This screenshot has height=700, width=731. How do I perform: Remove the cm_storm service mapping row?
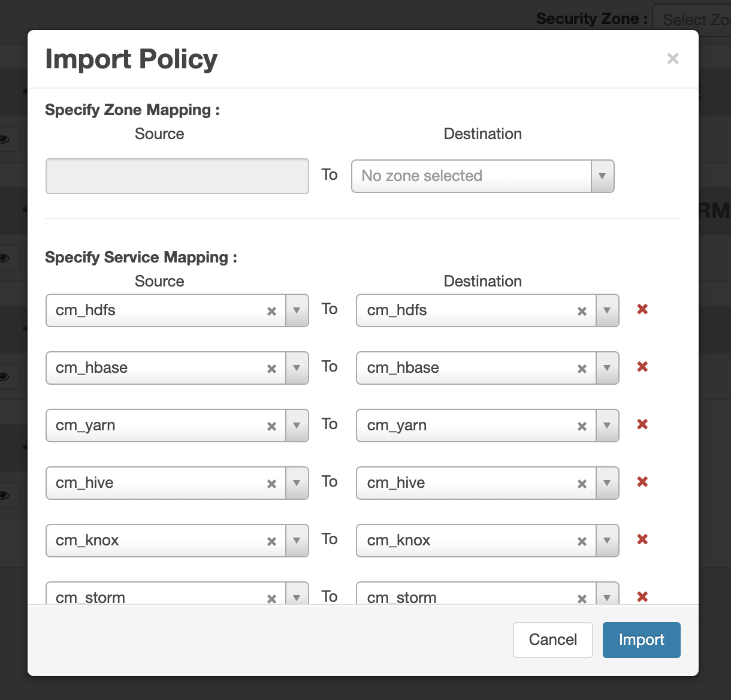click(x=642, y=596)
